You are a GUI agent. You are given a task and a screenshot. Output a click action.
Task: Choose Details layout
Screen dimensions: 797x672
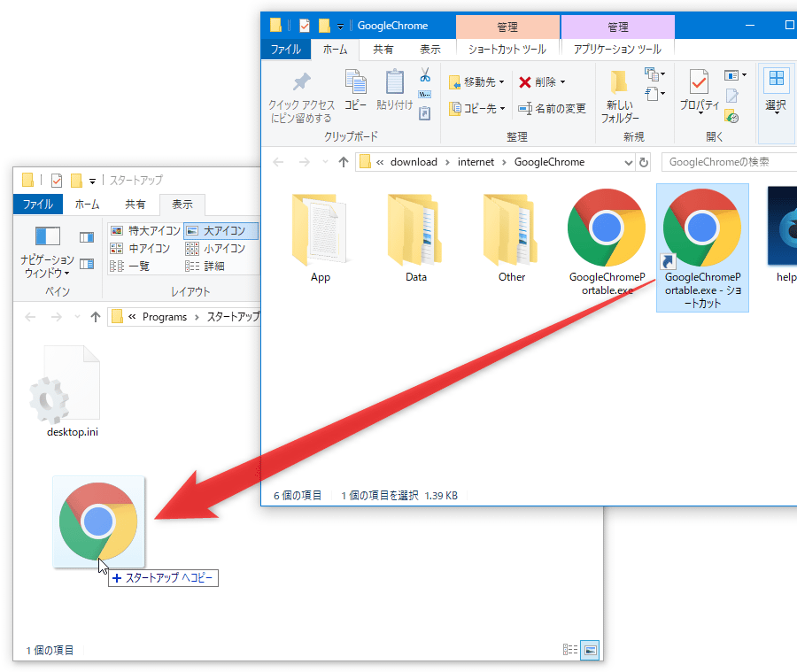[x=205, y=266]
